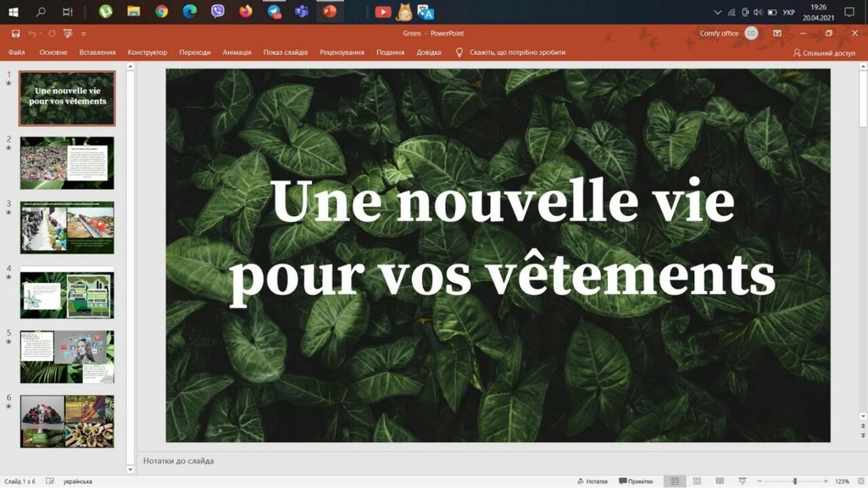This screenshot has width=868, height=488.
Task: Open the 123% zoom level dialog
Action: (842, 481)
